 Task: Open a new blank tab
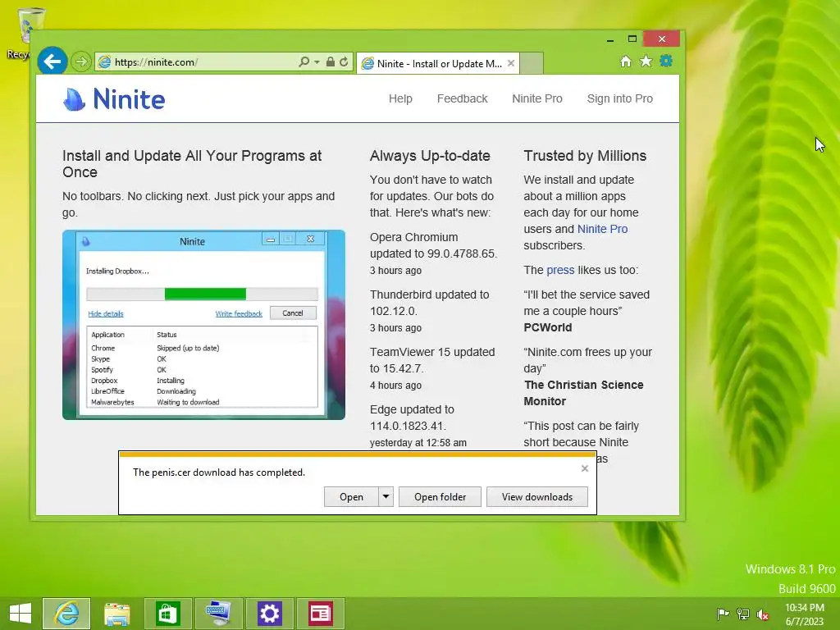tap(532, 63)
